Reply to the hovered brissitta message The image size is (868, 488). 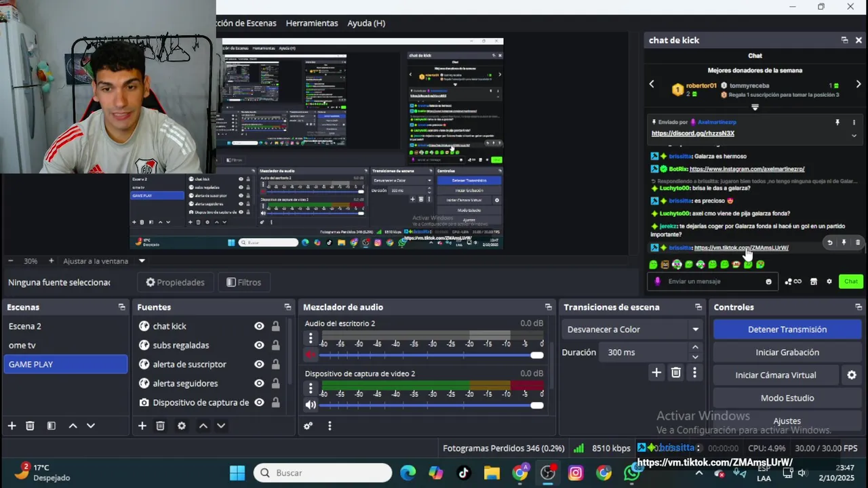coord(829,242)
